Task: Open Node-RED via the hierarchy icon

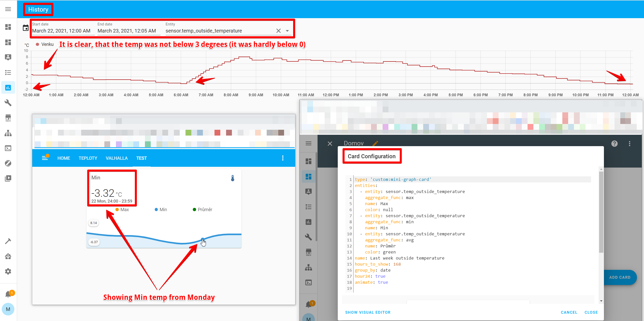Action: [x=8, y=133]
